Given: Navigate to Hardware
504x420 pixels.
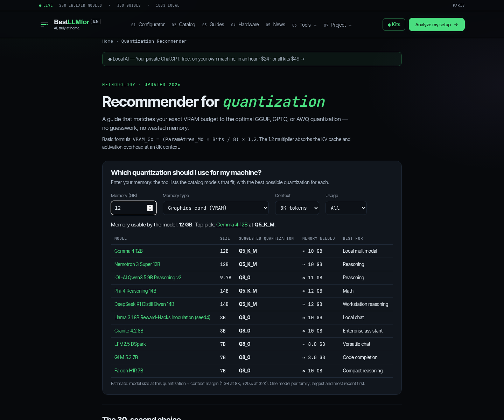Looking at the screenshot, I should [x=245, y=24].
